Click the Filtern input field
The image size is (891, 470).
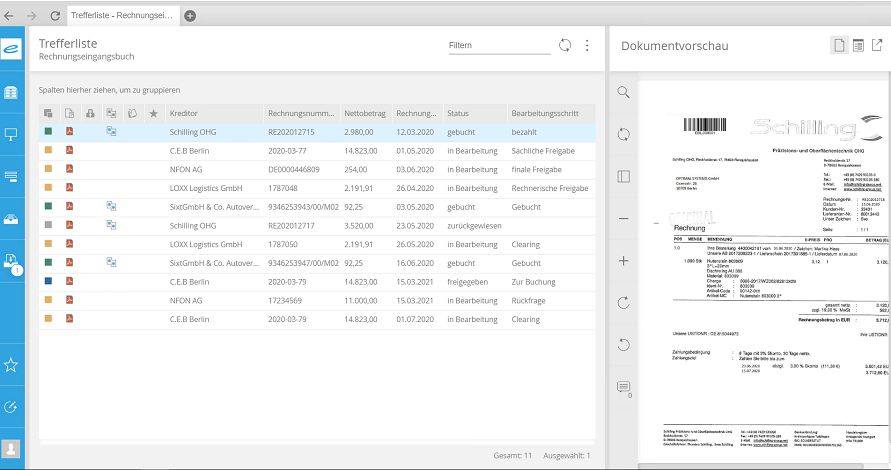(x=499, y=45)
